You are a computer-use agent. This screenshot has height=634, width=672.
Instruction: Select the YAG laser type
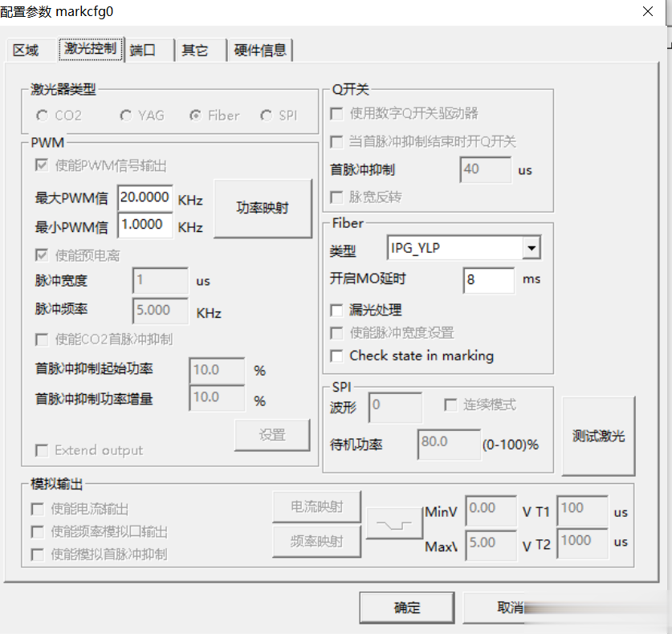point(126,115)
